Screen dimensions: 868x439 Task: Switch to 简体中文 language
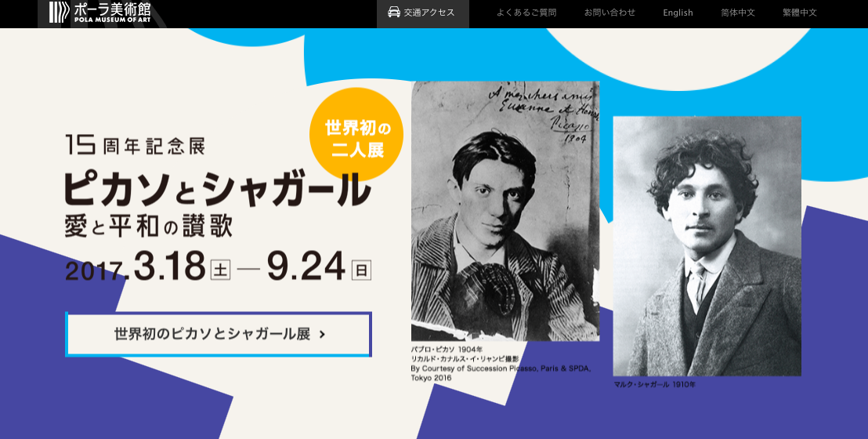click(737, 13)
